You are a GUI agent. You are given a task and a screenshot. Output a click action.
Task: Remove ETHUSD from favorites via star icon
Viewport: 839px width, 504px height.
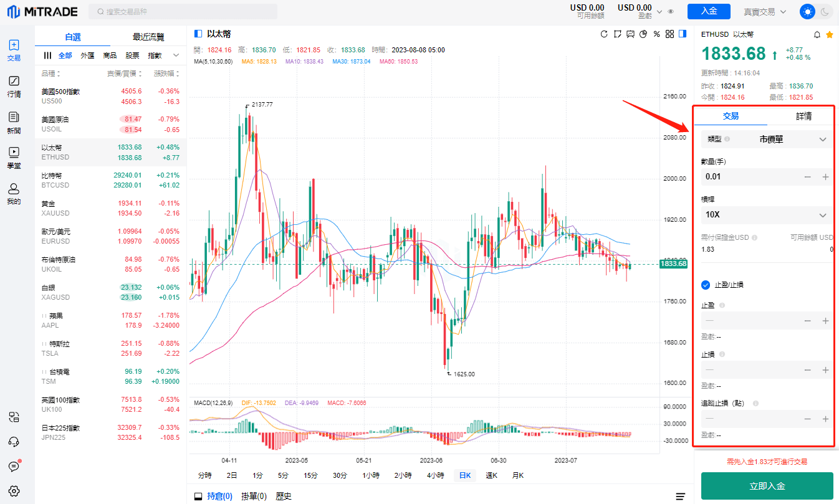click(829, 35)
